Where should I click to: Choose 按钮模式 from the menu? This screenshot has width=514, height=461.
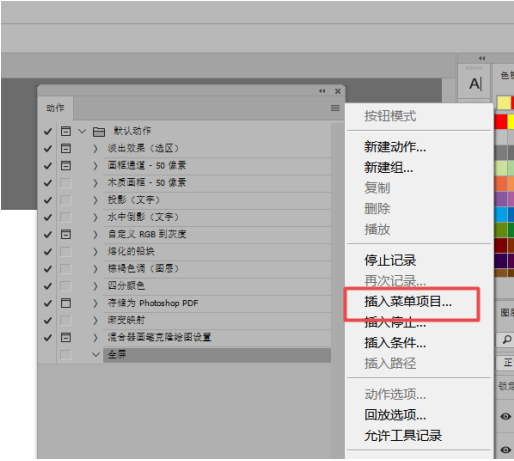(390, 116)
